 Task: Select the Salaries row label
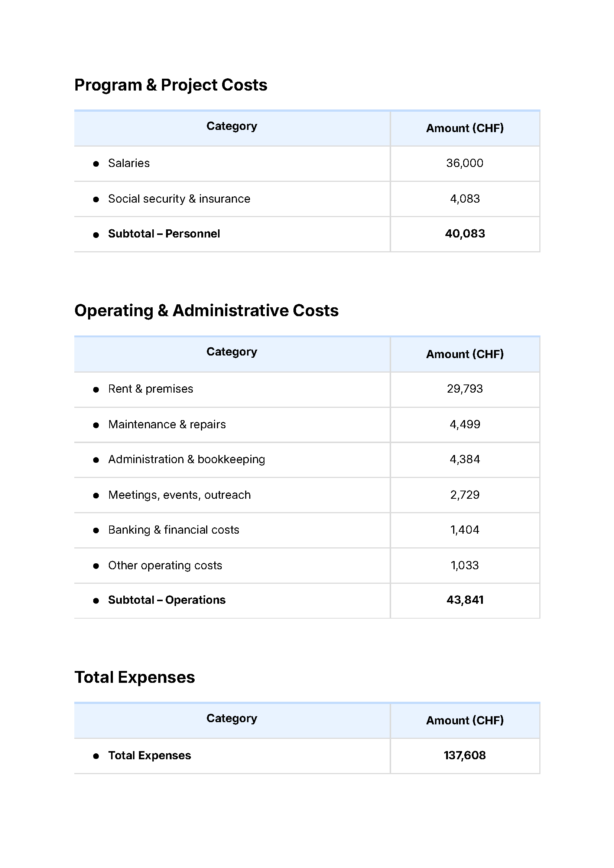click(x=129, y=163)
